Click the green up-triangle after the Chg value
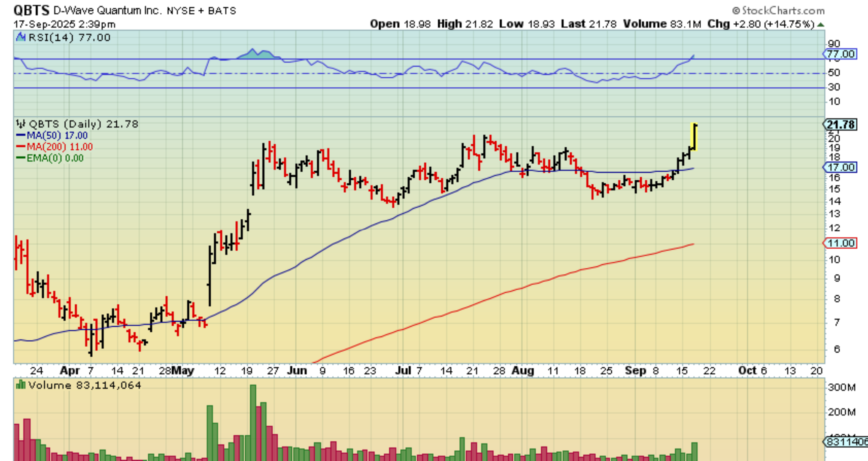 820,24
